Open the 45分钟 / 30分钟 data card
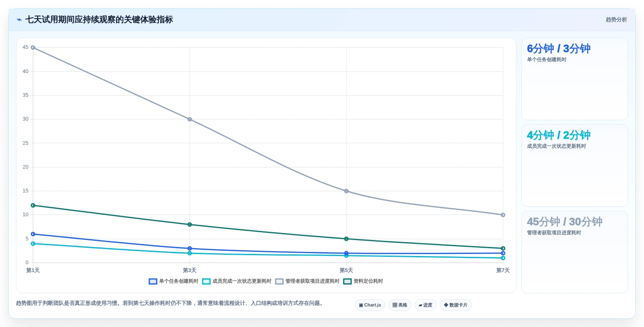This screenshot has width=644, height=327. pos(574,252)
